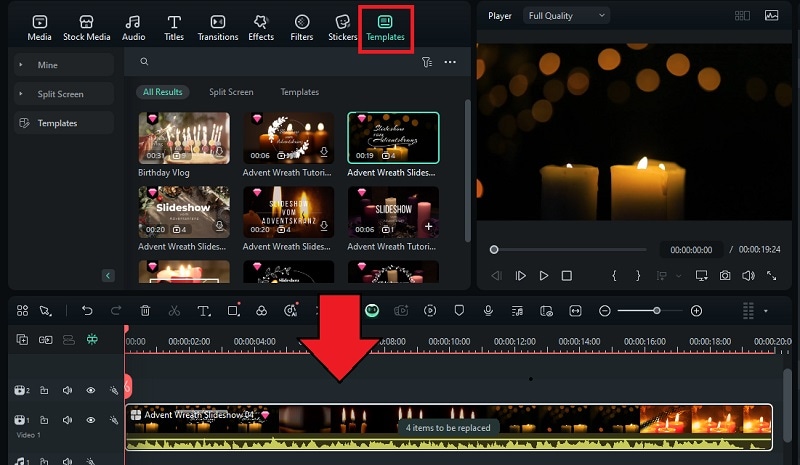Image resolution: width=800 pixels, height=465 pixels.
Task: Hide video track 1
Action: click(x=90, y=420)
